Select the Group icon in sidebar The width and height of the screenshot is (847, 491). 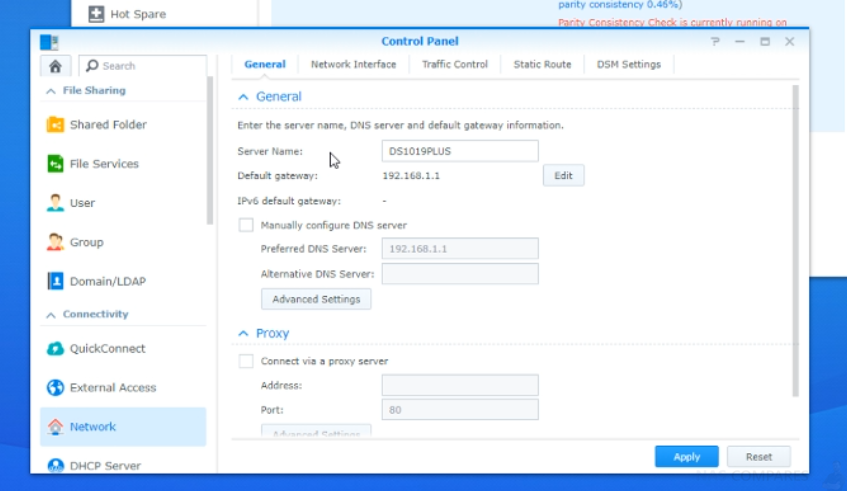[x=55, y=242]
